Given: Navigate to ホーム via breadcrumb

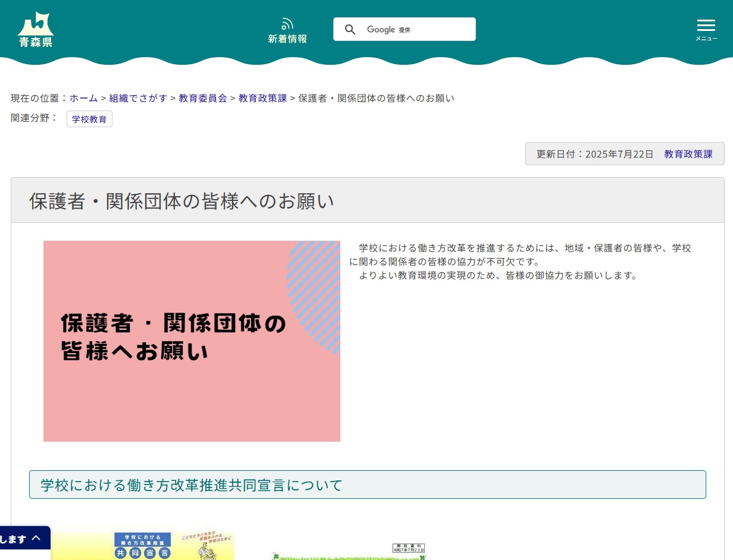Looking at the screenshot, I should (x=83, y=97).
